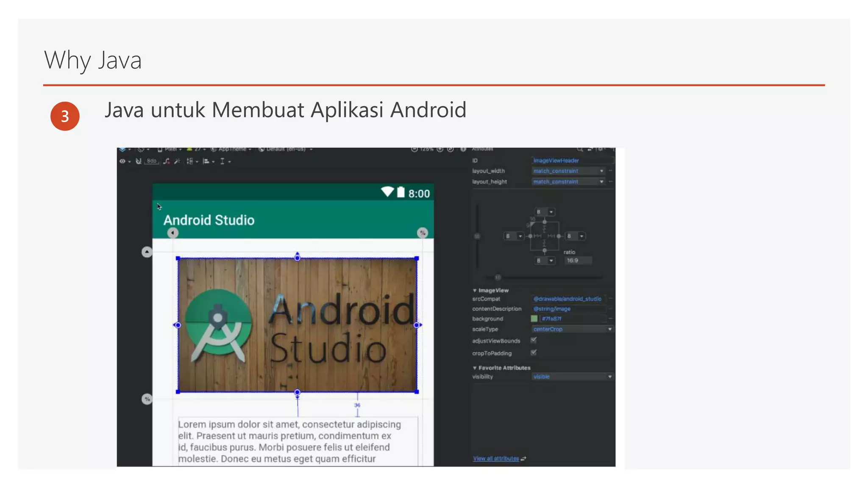
Task: Collapse the ImageView section
Action: (475, 291)
